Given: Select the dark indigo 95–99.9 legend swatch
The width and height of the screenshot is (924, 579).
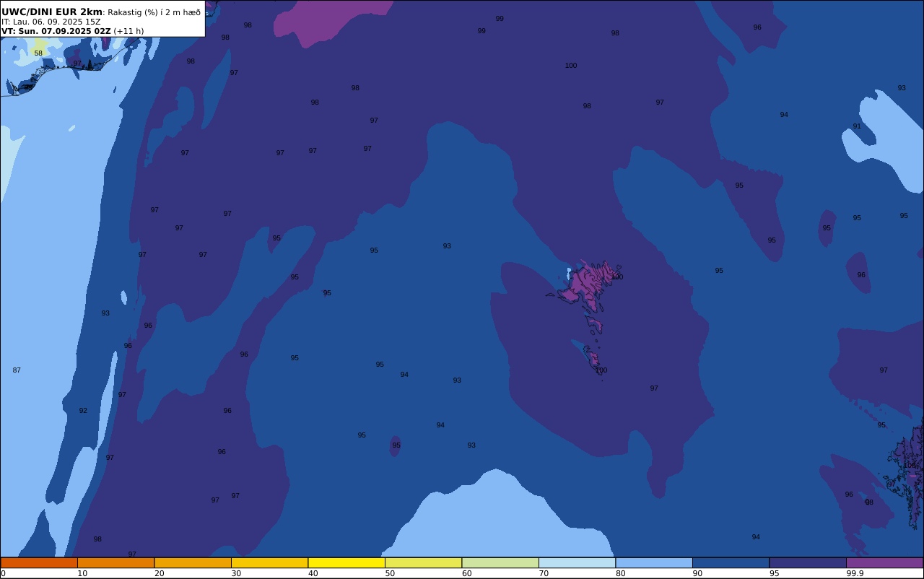Looking at the screenshot, I should point(808,562).
